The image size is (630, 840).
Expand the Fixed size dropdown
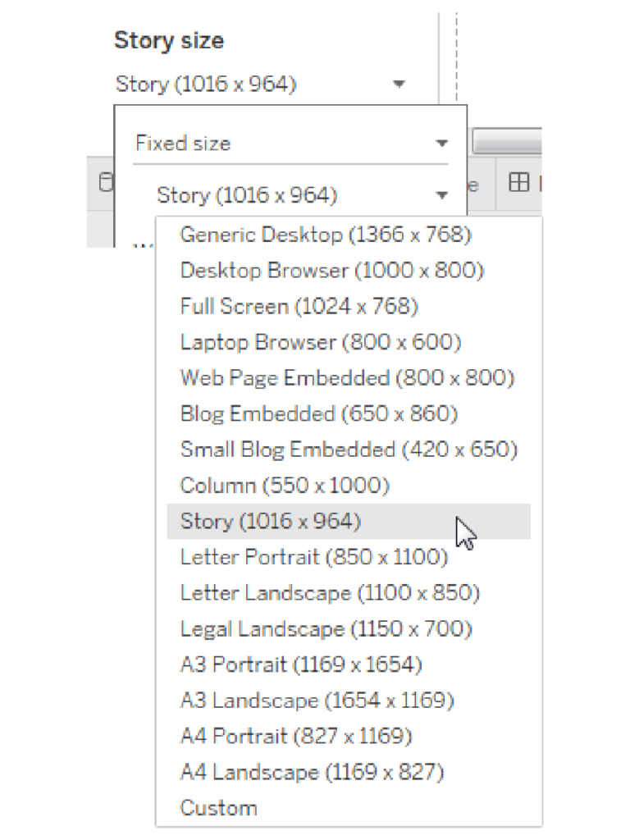pos(441,144)
